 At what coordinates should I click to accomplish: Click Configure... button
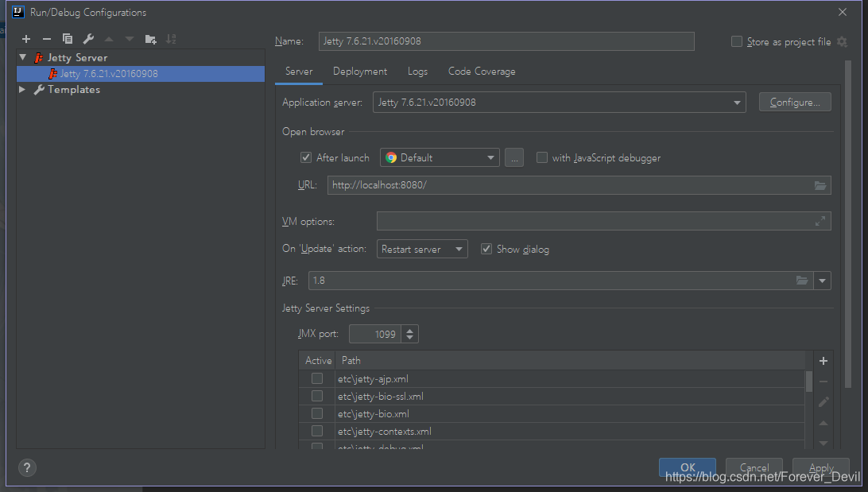pyautogui.click(x=795, y=103)
